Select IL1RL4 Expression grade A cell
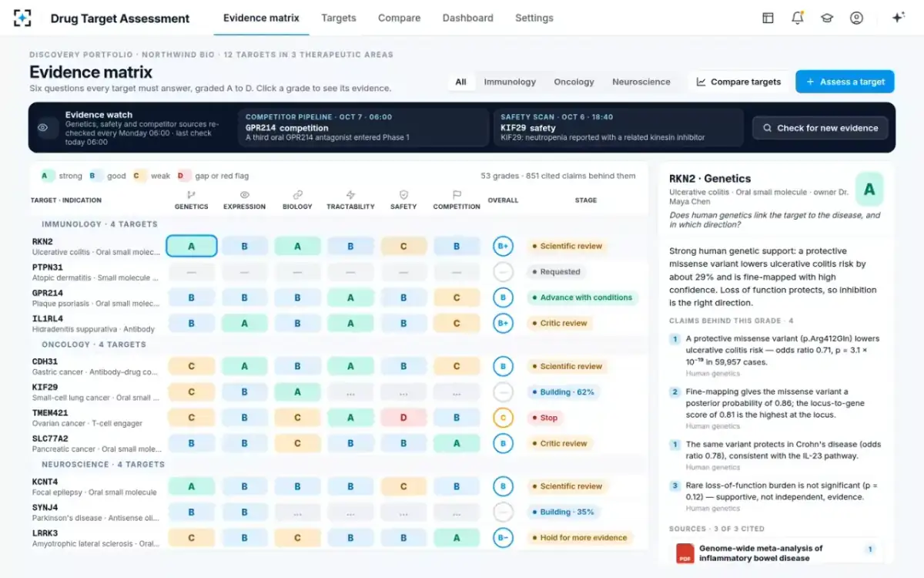924x578 pixels. pyautogui.click(x=244, y=324)
